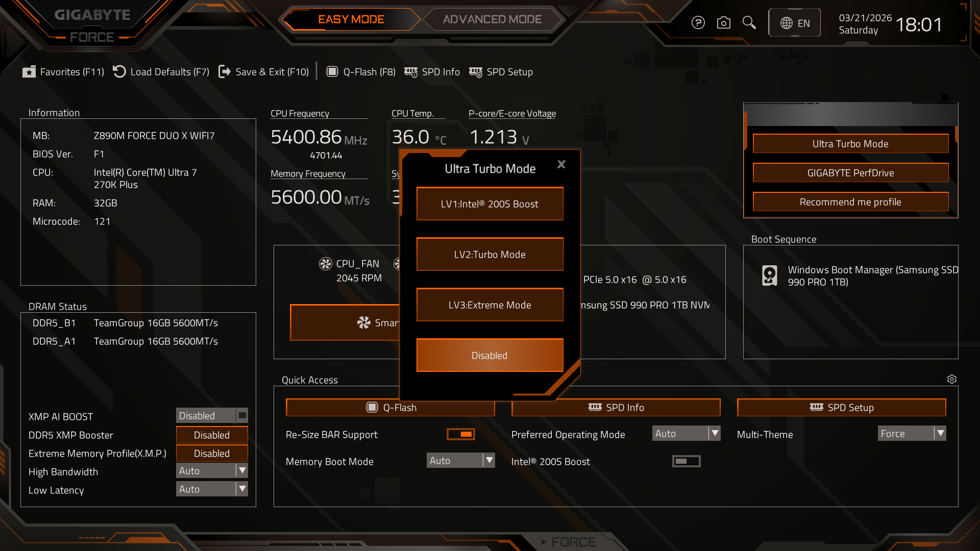Screen dimensions: 980x551
Task: Switch to Advanced Mode
Action: tap(492, 19)
